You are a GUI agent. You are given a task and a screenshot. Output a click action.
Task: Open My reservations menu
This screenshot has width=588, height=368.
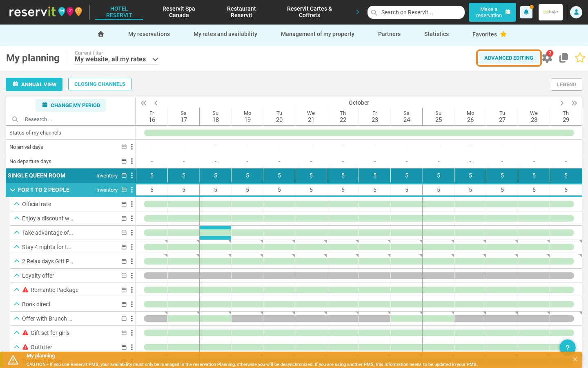149,34
